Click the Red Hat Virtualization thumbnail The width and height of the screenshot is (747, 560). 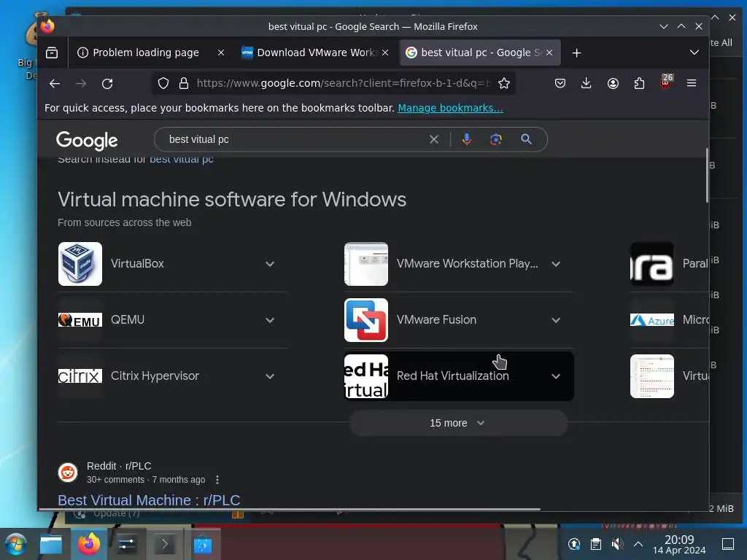pos(366,376)
